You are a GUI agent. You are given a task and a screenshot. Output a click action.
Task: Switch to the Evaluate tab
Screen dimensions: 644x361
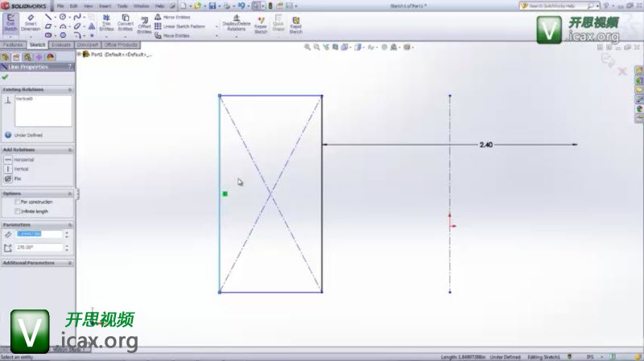(61, 45)
